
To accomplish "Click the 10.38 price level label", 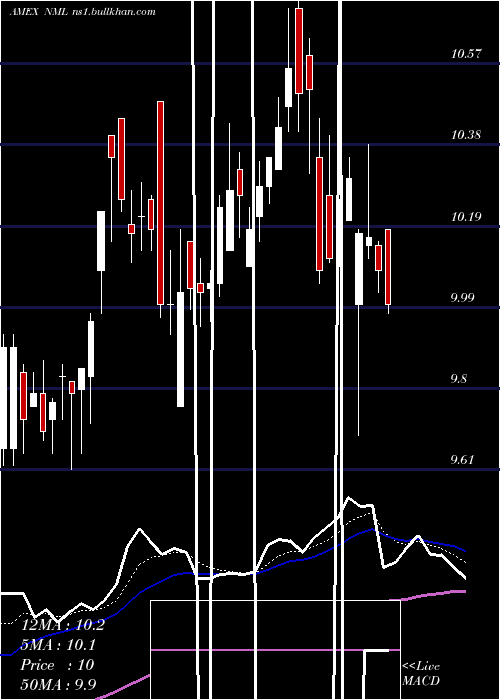I will [x=466, y=135].
